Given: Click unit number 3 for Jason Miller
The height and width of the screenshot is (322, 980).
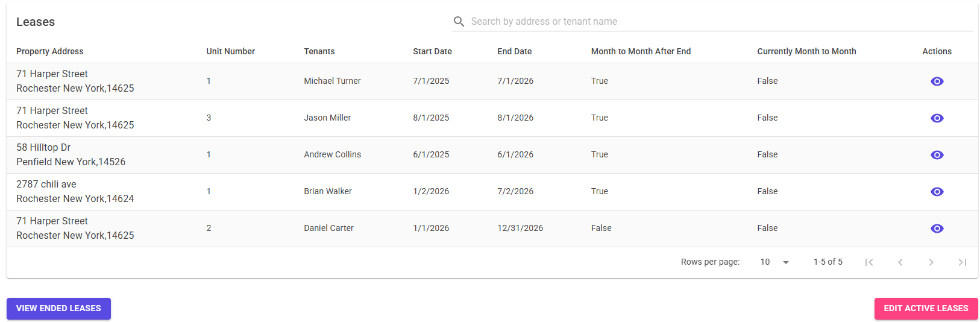Looking at the screenshot, I should (209, 118).
